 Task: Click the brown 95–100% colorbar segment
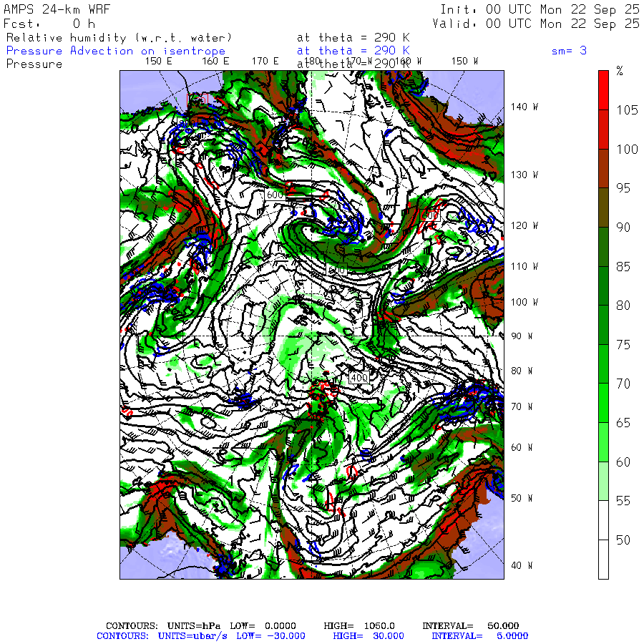point(604,168)
